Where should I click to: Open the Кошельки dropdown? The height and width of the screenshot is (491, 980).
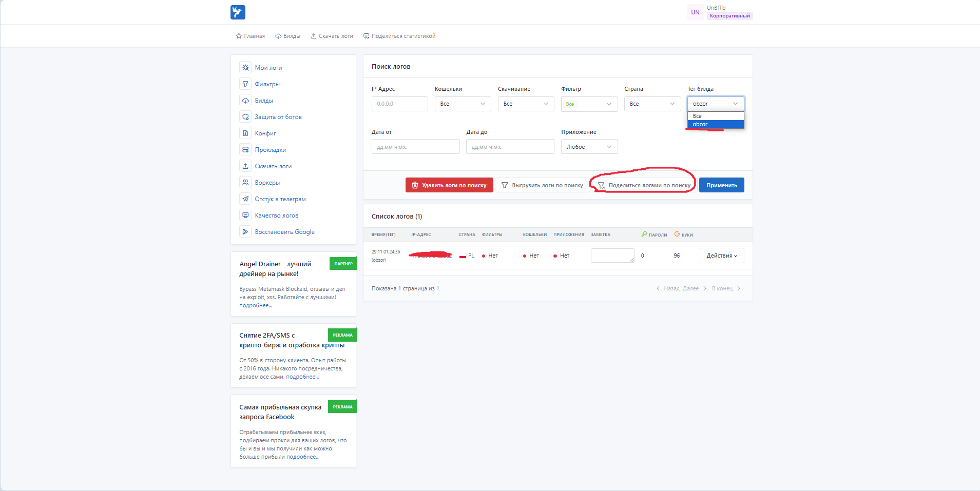[463, 104]
